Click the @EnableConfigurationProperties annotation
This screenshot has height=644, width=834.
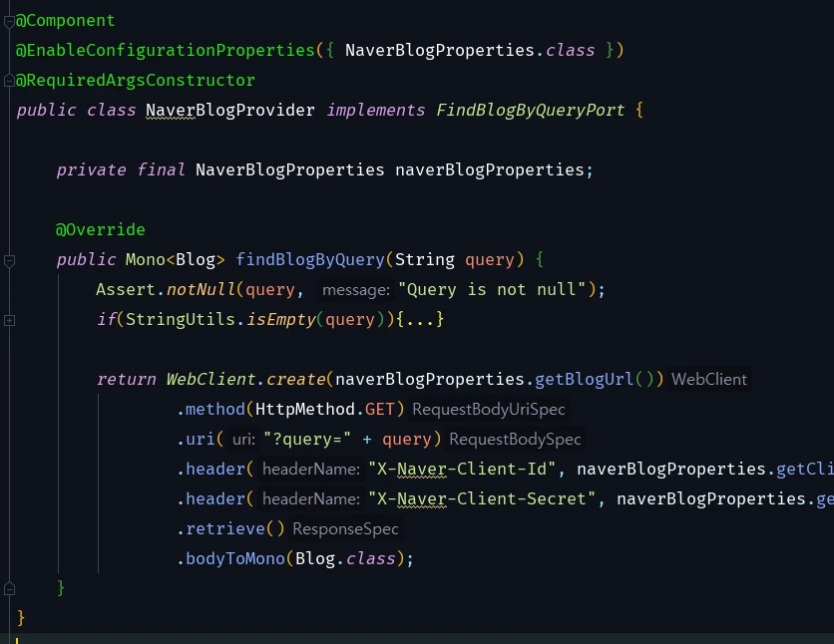click(166, 50)
